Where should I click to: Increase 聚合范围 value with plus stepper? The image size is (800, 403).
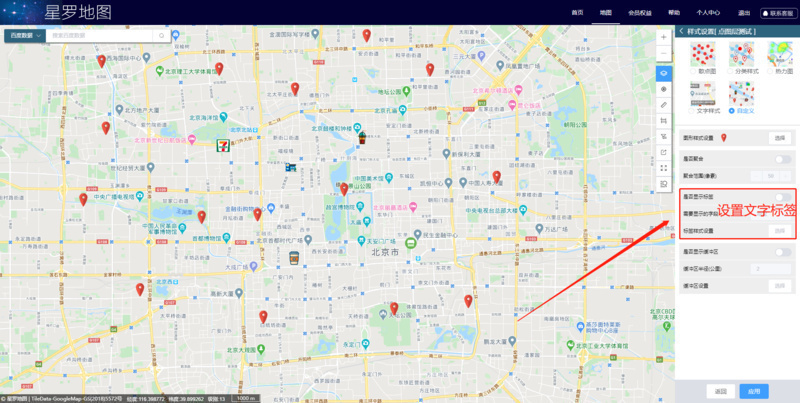click(x=786, y=176)
